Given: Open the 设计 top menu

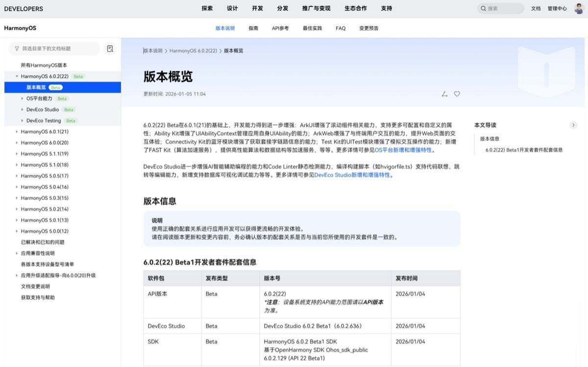Looking at the screenshot, I should (x=232, y=8).
